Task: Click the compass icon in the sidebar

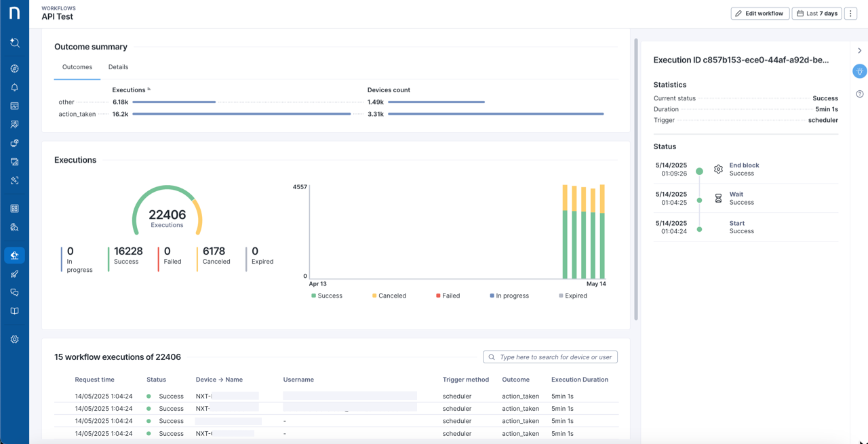Action: tap(14, 68)
